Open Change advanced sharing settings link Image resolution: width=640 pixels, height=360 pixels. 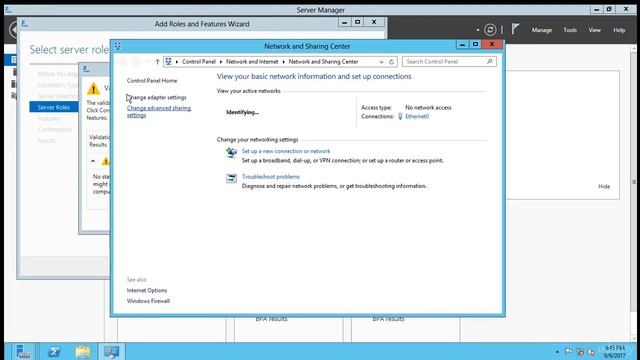[x=159, y=111]
